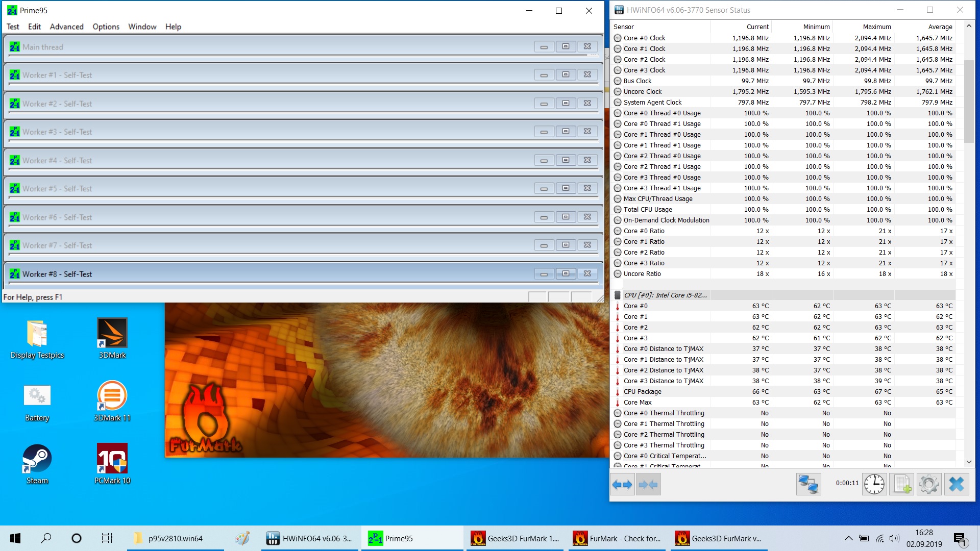Click HWiNFO scrollbar down arrow
980x551 pixels.
(969, 462)
